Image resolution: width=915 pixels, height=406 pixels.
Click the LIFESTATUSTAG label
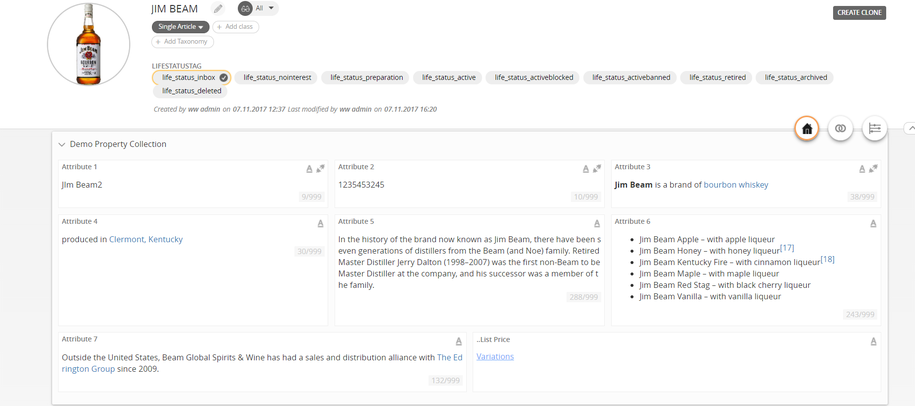pos(176,66)
